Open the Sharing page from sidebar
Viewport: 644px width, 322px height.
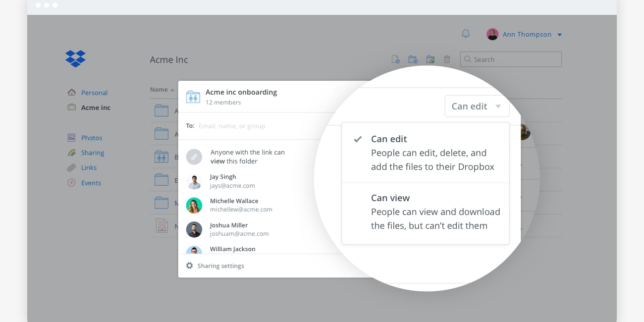(93, 153)
